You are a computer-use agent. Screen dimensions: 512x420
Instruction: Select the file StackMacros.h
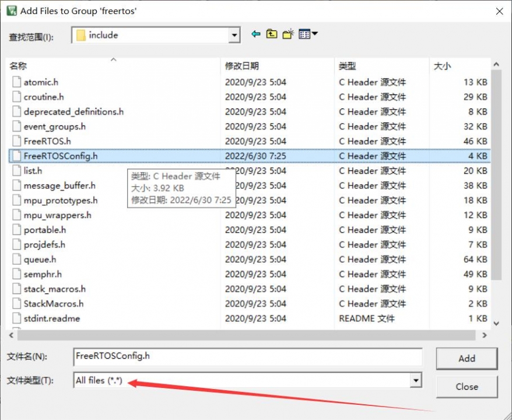(x=54, y=304)
